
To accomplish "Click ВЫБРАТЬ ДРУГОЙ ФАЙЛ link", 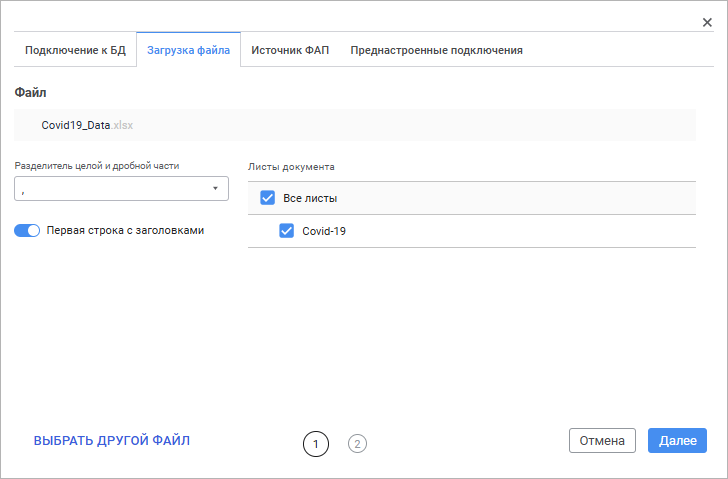I will click(x=112, y=440).
